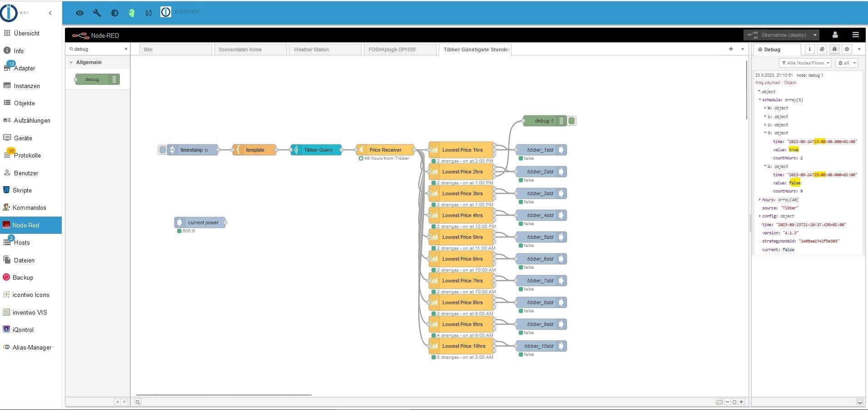Open the Benutzer users page
Screen dimensions: 868x410
[x=31, y=173]
